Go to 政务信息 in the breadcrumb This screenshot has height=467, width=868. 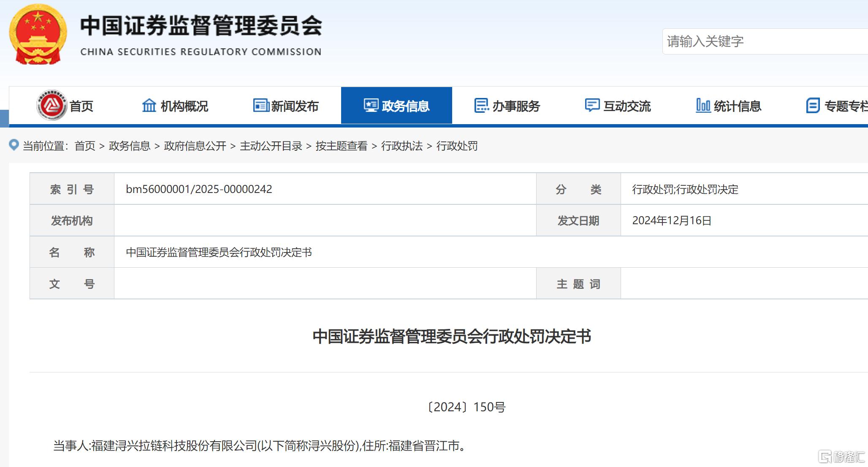click(130, 146)
